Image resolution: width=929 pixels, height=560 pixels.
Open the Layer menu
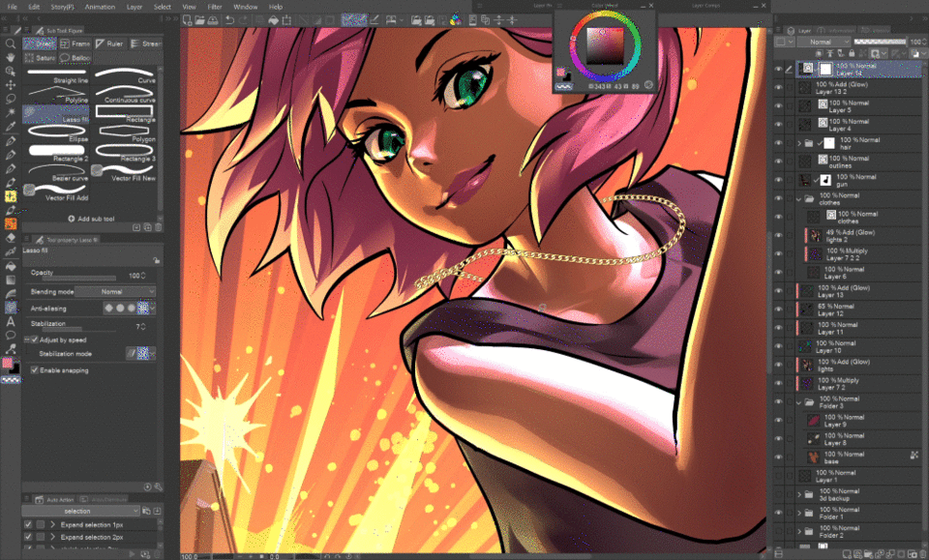(x=135, y=7)
